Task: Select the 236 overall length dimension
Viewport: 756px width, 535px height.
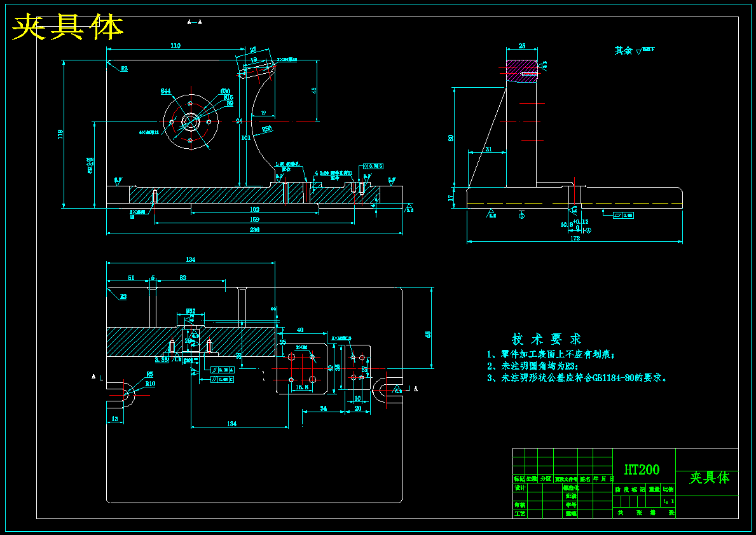Action: [x=254, y=230]
